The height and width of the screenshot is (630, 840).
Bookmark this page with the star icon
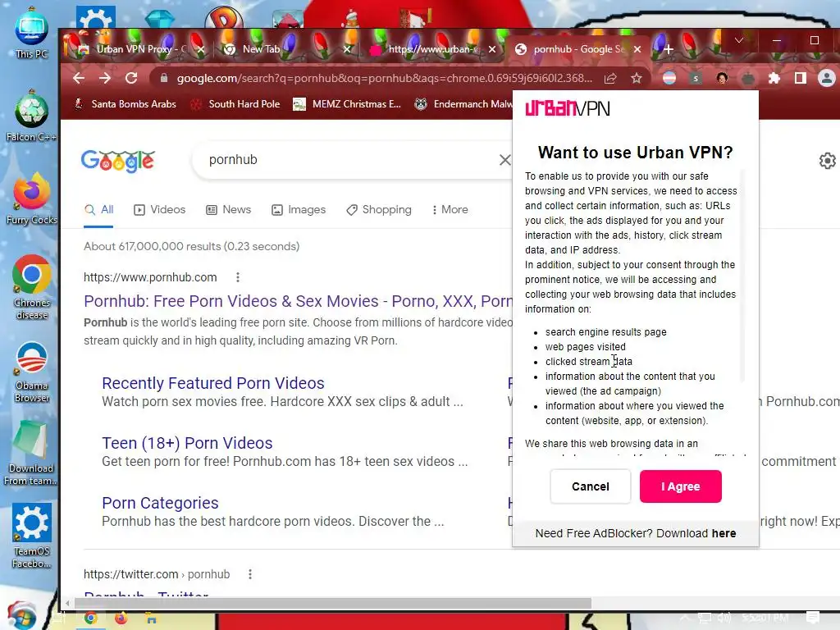point(636,79)
